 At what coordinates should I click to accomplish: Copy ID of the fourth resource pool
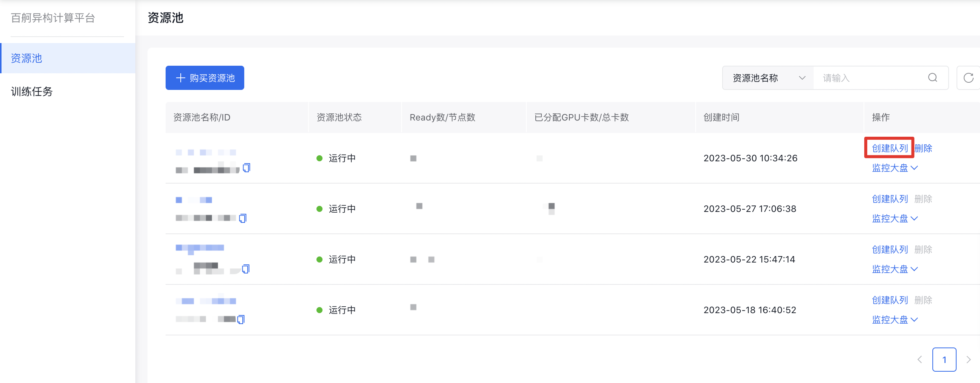click(x=241, y=320)
